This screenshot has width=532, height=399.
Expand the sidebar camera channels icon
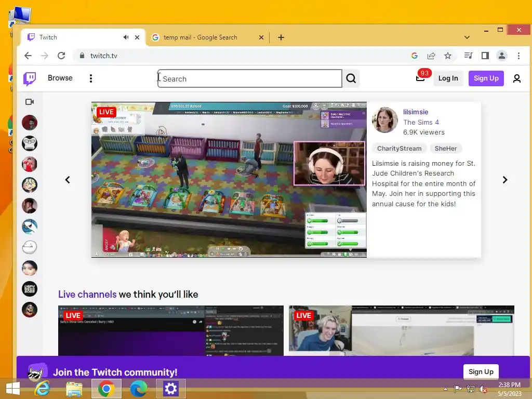click(x=30, y=102)
